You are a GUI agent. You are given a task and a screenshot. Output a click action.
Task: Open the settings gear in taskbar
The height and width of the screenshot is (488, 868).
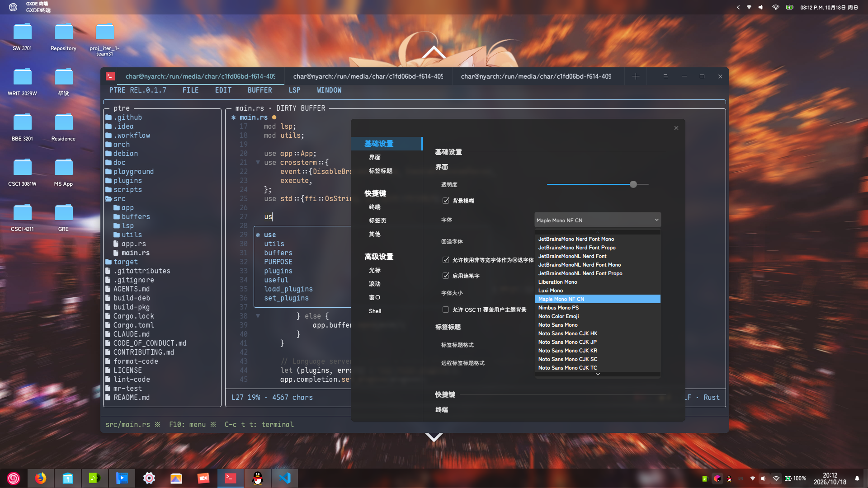[149, 478]
